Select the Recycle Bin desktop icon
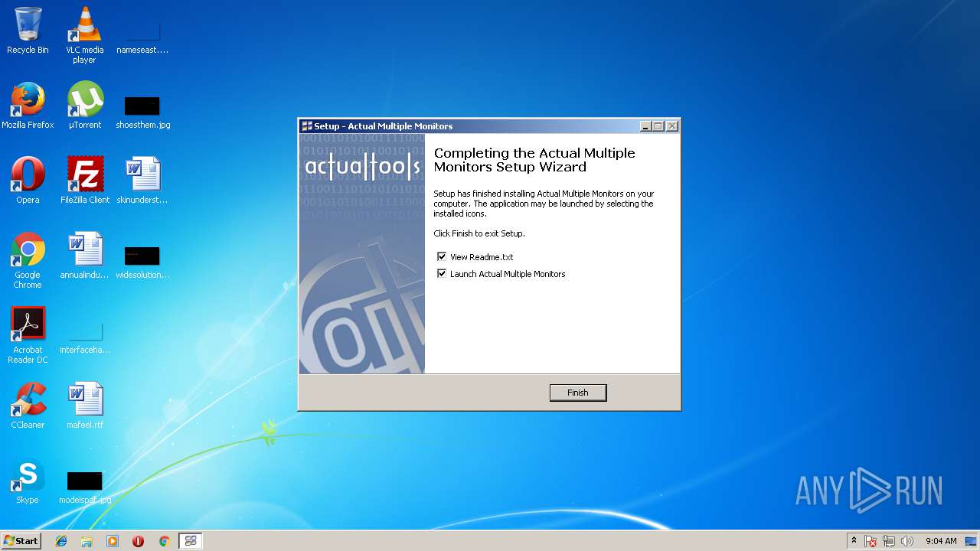The image size is (980, 551). pos(28,31)
